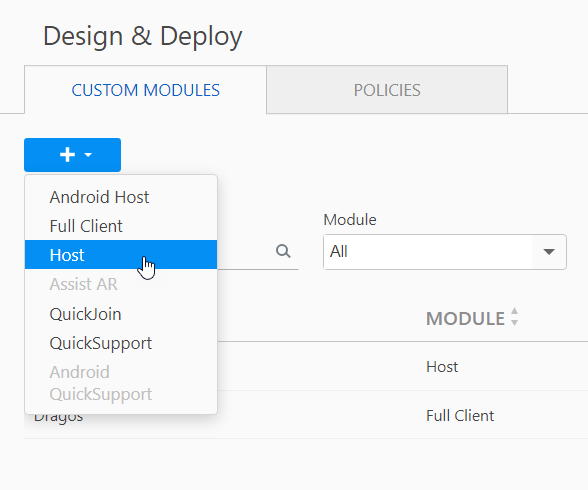Select the Custom Modules tab
This screenshot has width=588, height=490.
click(146, 90)
